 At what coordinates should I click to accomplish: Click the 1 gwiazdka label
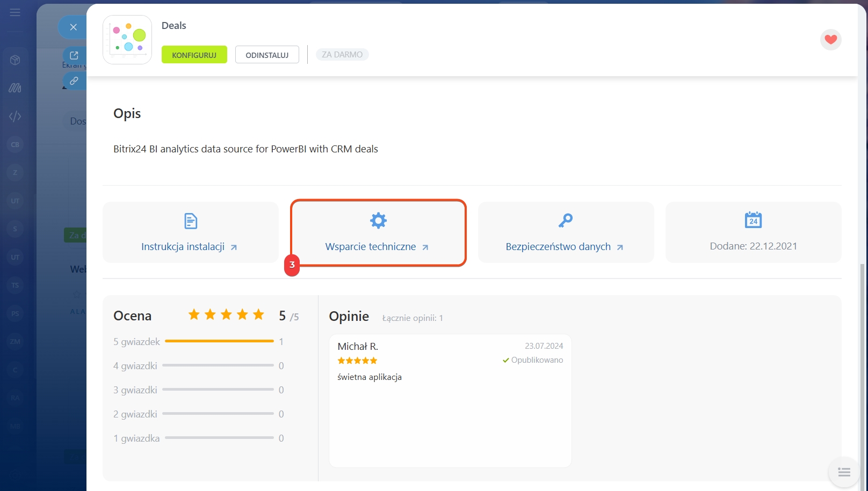point(136,438)
